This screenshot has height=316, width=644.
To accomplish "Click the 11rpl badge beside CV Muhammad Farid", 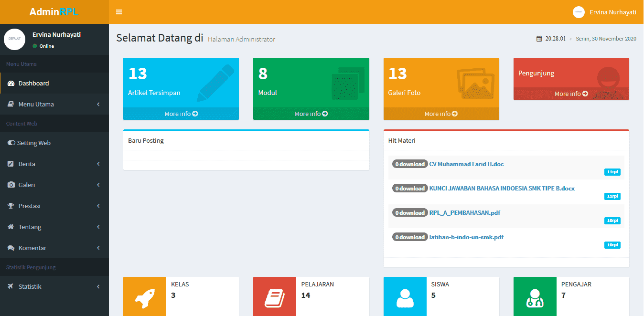I will click(x=612, y=172).
